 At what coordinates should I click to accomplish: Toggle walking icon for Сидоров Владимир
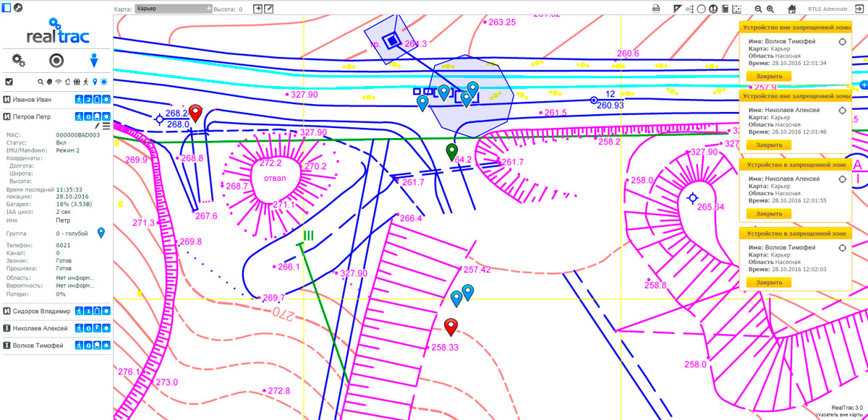tap(80, 311)
